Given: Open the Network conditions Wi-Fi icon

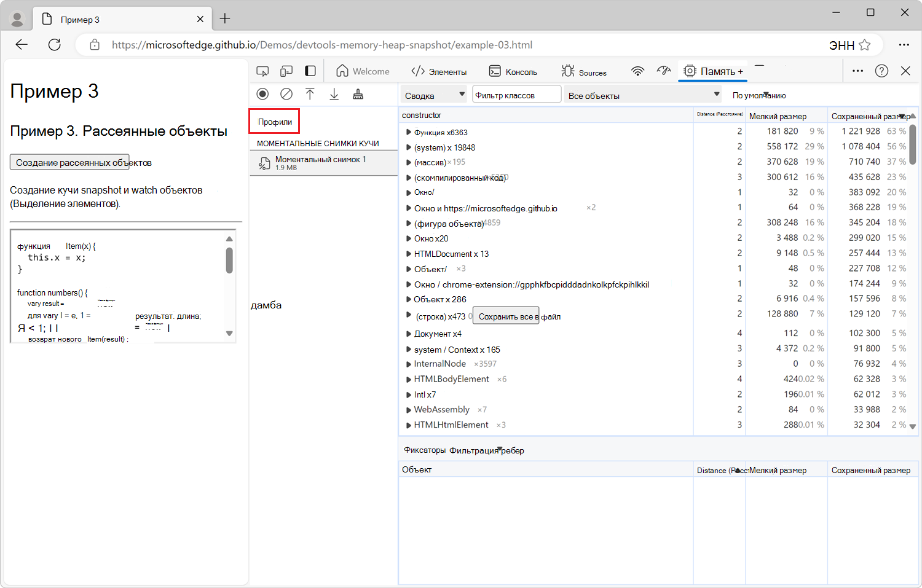Looking at the screenshot, I should 638,71.
